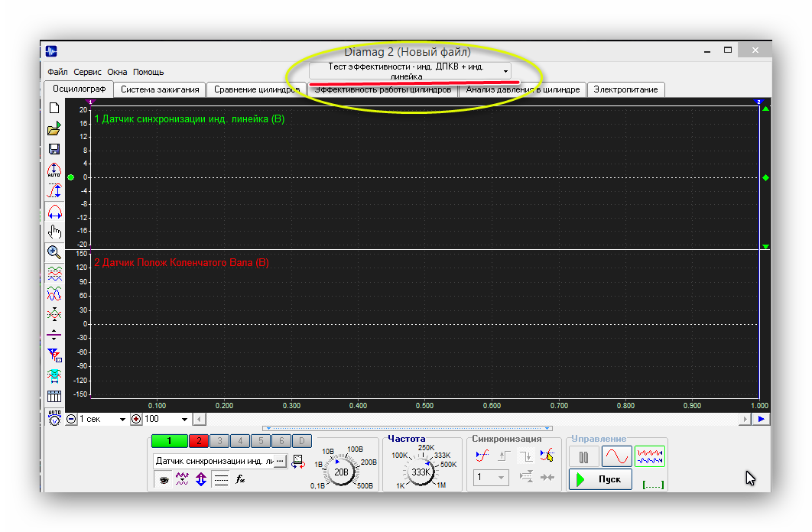Click the red-blue multi-waveform mode button

click(650, 457)
